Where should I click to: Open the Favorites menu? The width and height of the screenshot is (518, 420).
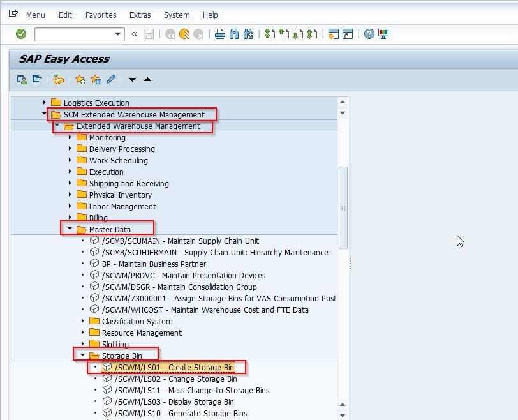(x=101, y=15)
